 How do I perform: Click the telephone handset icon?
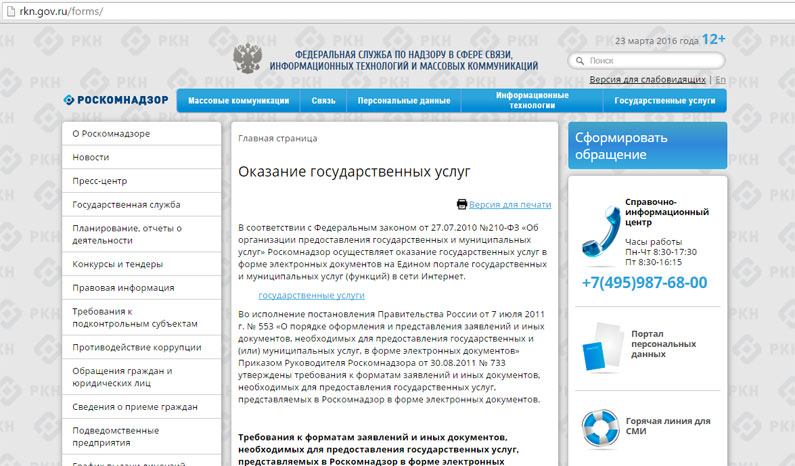tap(599, 232)
